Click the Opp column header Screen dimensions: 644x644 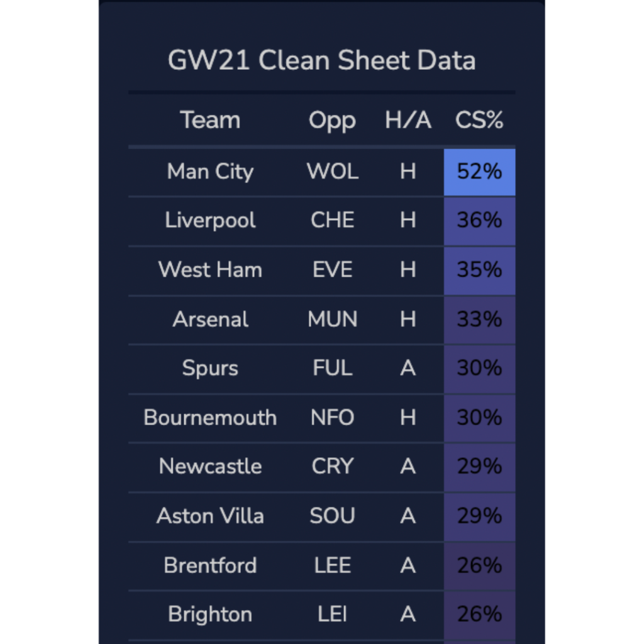point(332,120)
